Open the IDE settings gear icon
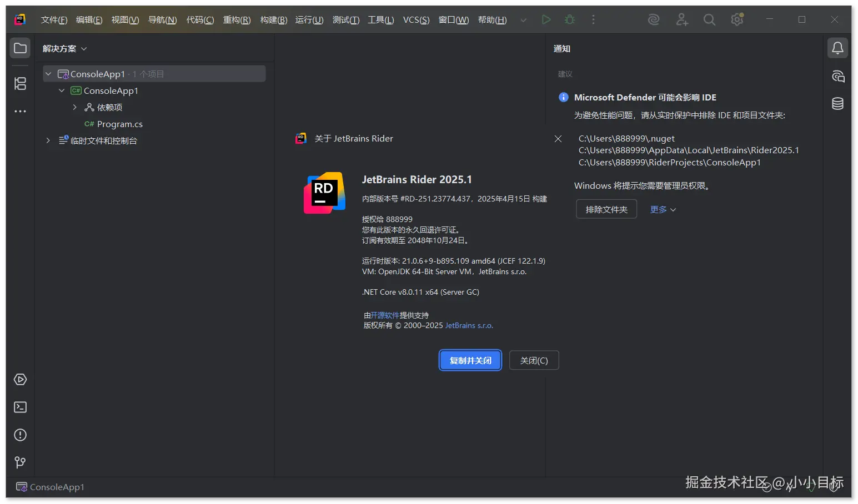 click(737, 19)
